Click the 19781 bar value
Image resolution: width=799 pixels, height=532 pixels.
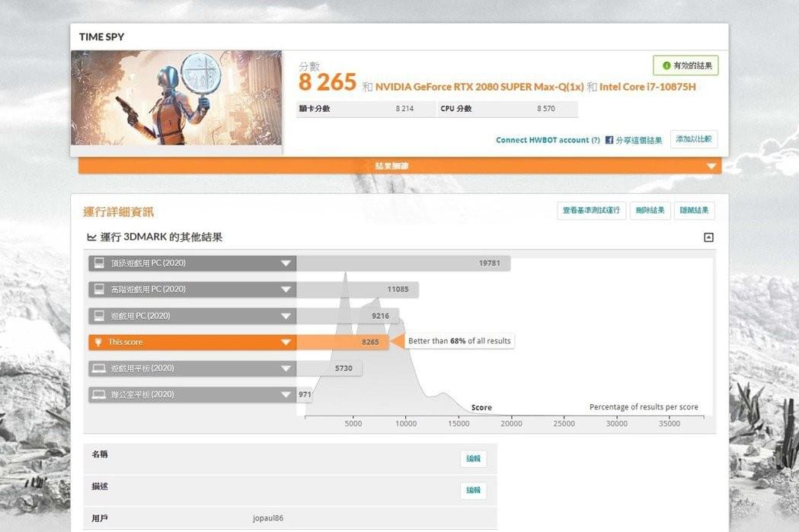(489, 263)
